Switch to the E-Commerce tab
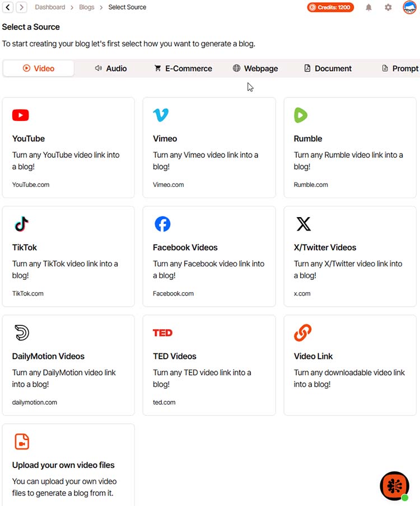Viewport: 420px width, 506px height. [183, 68]
